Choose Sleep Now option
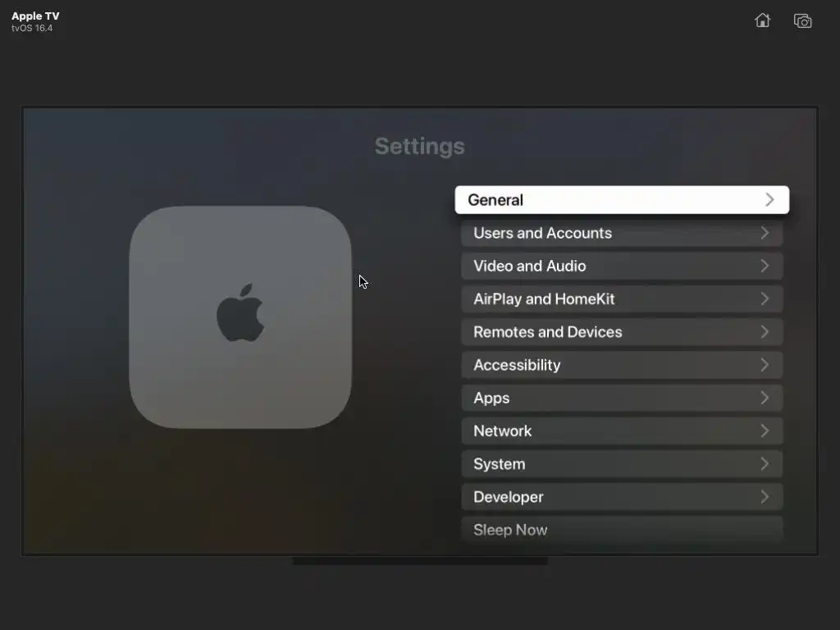 (622, 530)
